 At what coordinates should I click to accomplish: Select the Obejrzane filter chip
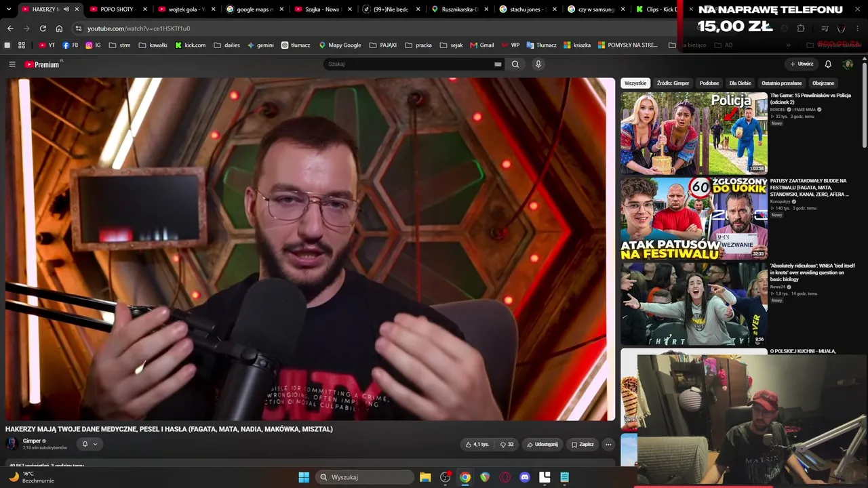823,83
